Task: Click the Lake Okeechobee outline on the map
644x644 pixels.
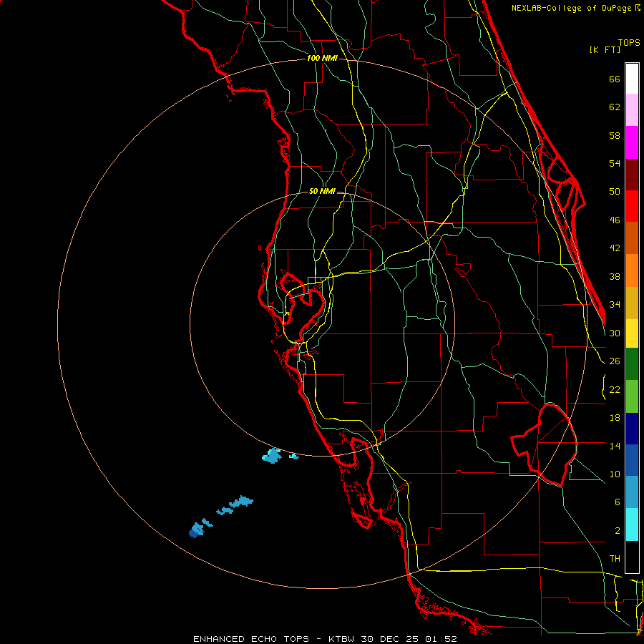Action: point(545,444)
